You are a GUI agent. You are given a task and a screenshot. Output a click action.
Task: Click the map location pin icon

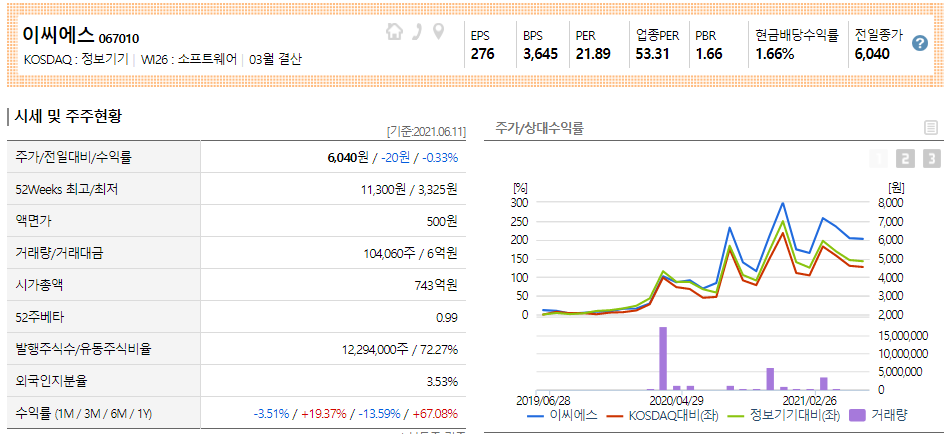(438, 31)
